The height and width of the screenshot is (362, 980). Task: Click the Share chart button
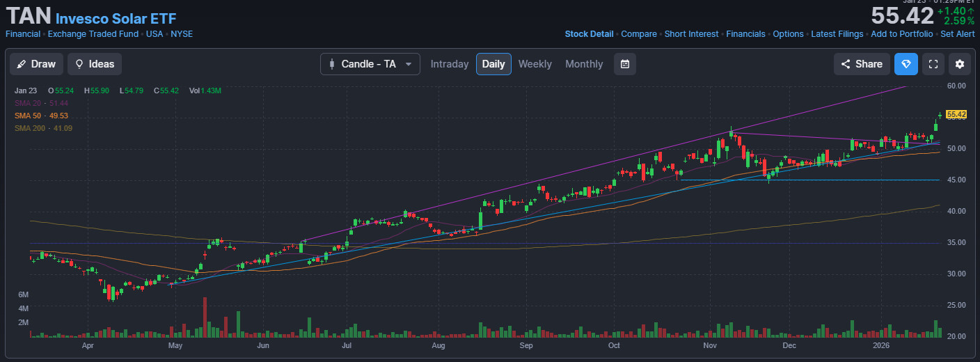(862, 64)
